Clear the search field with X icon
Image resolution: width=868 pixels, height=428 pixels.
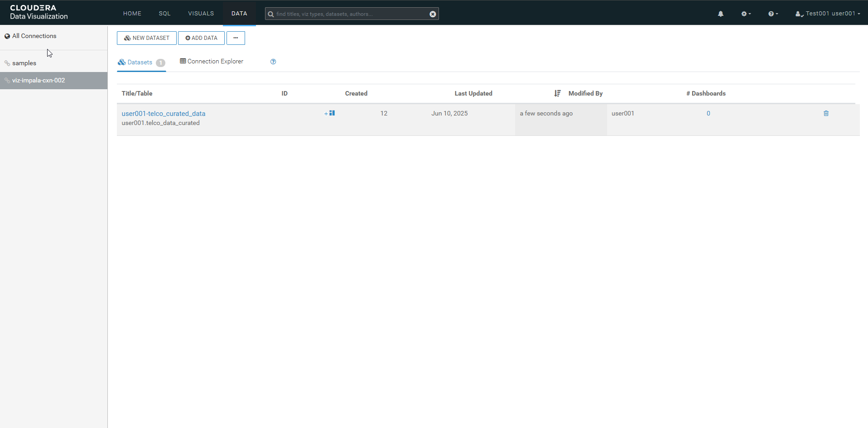(x=433, y=14)
